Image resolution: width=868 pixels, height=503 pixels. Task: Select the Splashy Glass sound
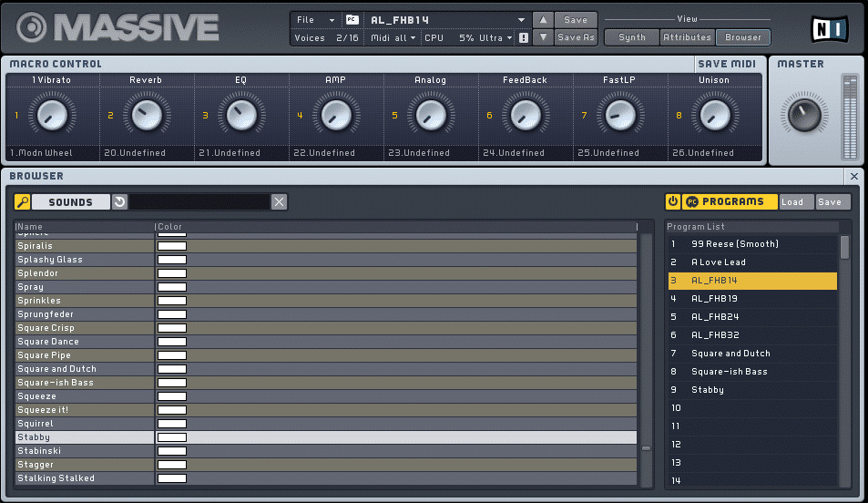click(325, 260)
